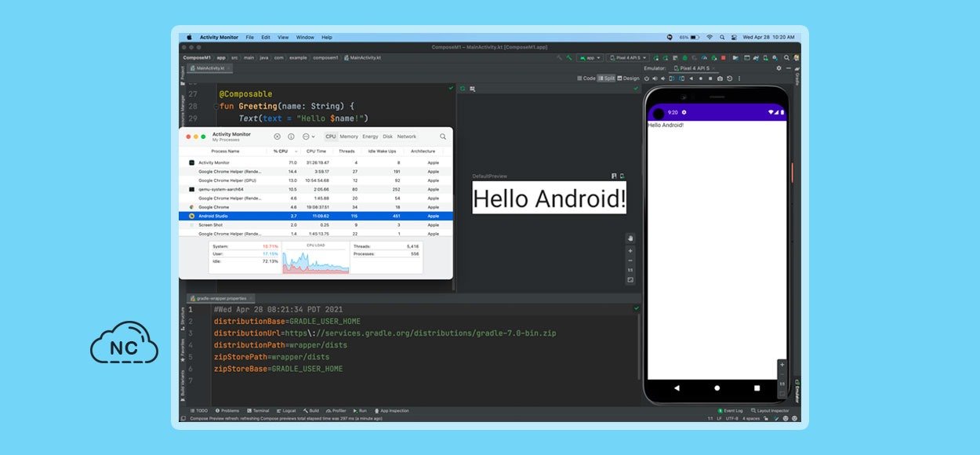
Task: Tap the emulator recents square button
Action: click(757, 388)
